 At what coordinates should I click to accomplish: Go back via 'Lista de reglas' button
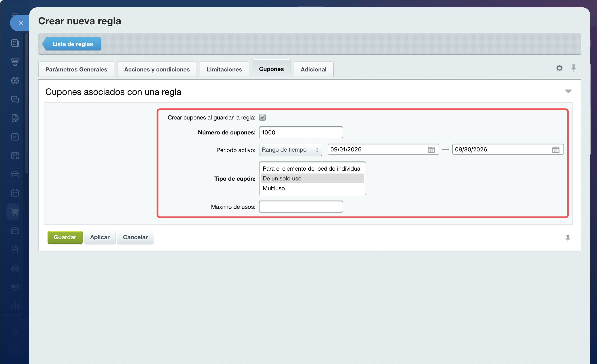click(72, 44)
